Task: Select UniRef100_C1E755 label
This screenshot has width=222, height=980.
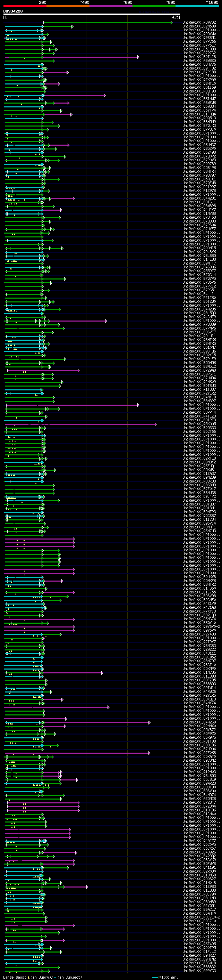Action: 199,592
